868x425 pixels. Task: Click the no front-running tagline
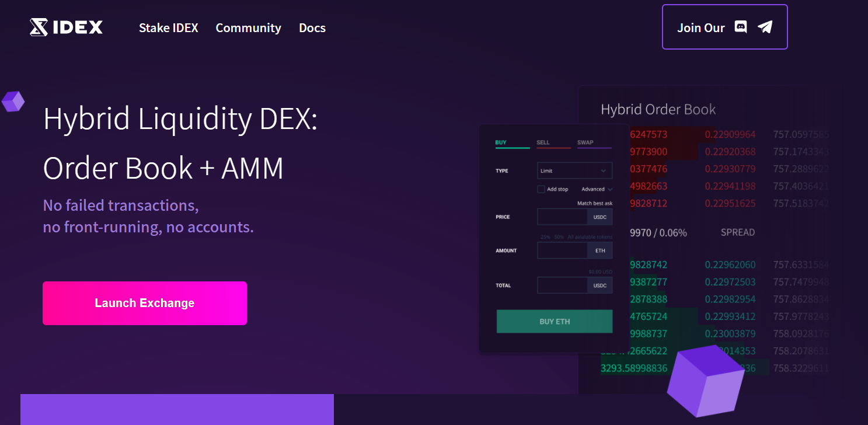coord(149,227)
